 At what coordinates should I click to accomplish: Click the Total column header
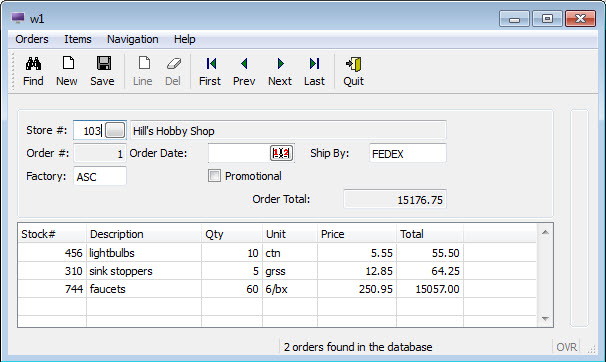point(430,234)
